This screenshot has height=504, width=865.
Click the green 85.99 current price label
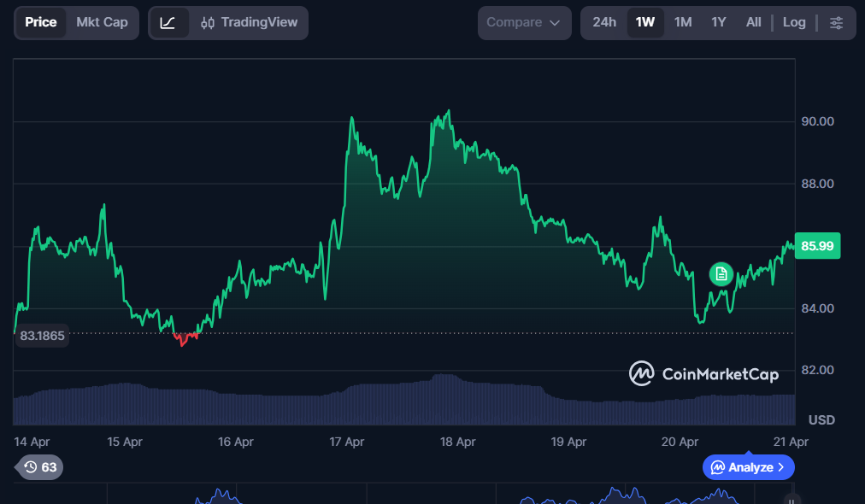click(817, 246)
